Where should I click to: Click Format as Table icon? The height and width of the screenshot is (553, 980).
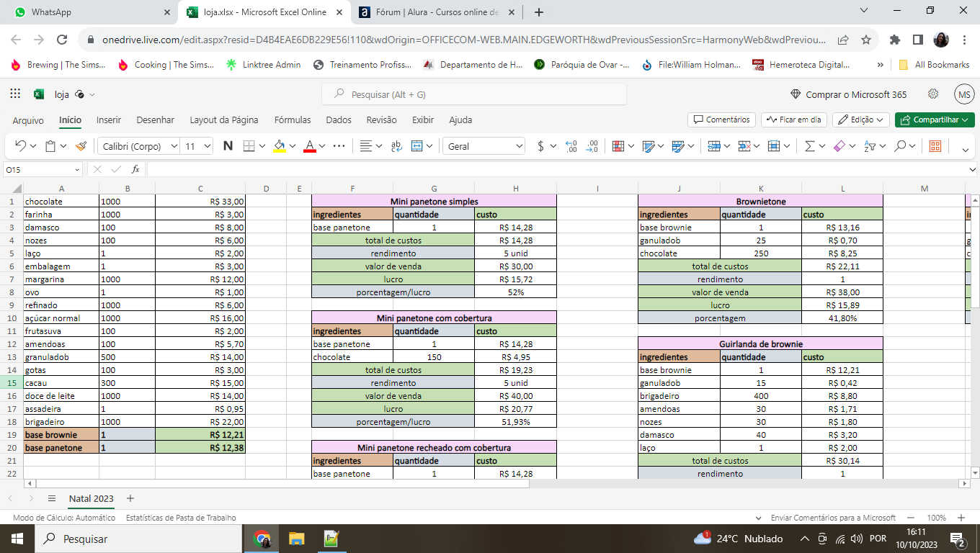coord(648,146)
